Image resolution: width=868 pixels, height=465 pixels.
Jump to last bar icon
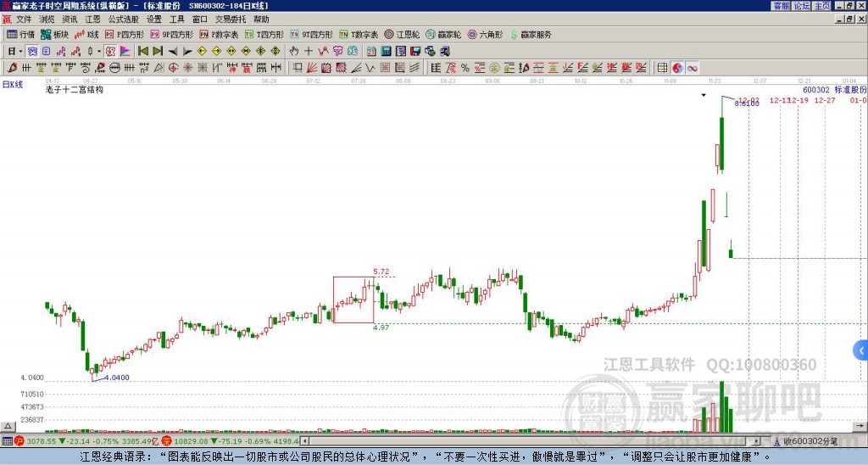click(x=158, y=52)
